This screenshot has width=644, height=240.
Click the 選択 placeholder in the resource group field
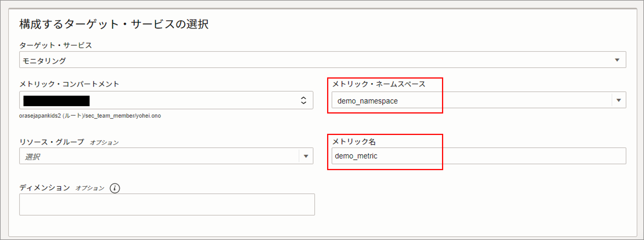pyautogui.click(x=33, y=157)
